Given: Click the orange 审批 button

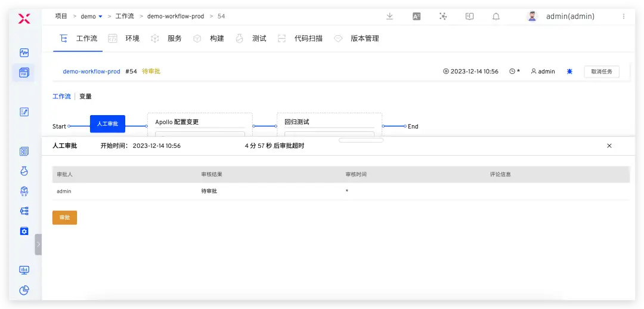Looking at the screenshot, I should (x=64, y=218).
